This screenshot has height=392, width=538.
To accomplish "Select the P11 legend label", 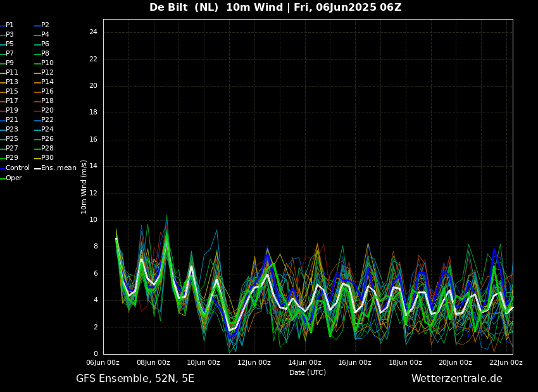I will point(12,73).
